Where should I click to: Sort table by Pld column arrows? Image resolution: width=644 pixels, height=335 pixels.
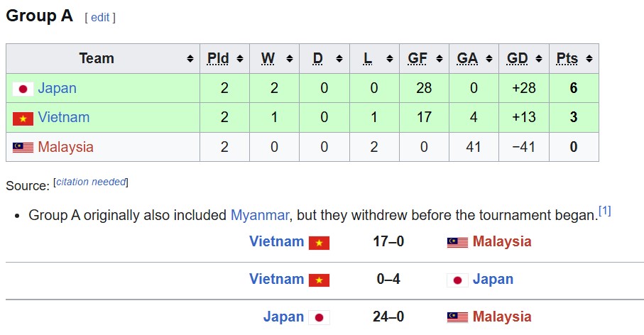(x=240, y=59)
